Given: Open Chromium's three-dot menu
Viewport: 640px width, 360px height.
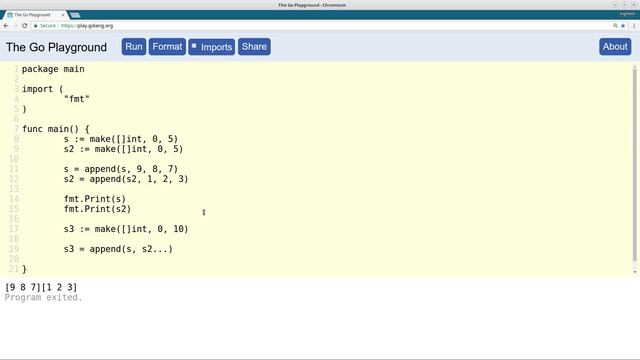Looking at the screenshot, I should pyautogui.click(x=634, y=26).
